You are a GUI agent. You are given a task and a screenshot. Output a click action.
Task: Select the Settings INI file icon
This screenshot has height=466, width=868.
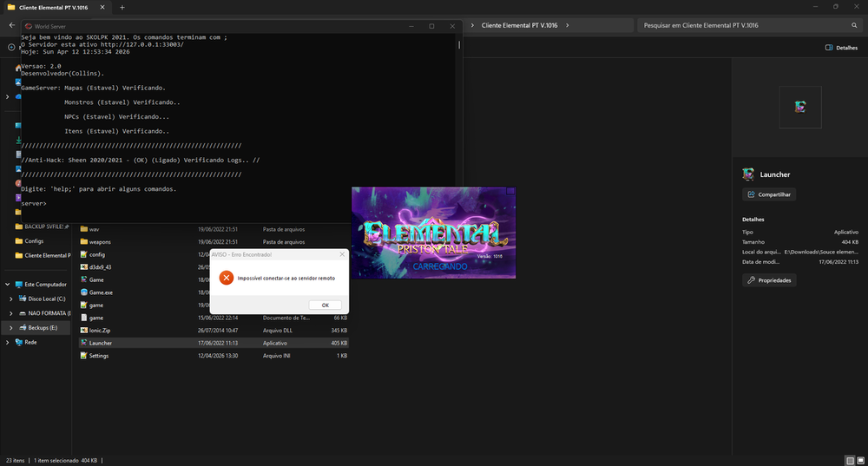coord(83,356)
